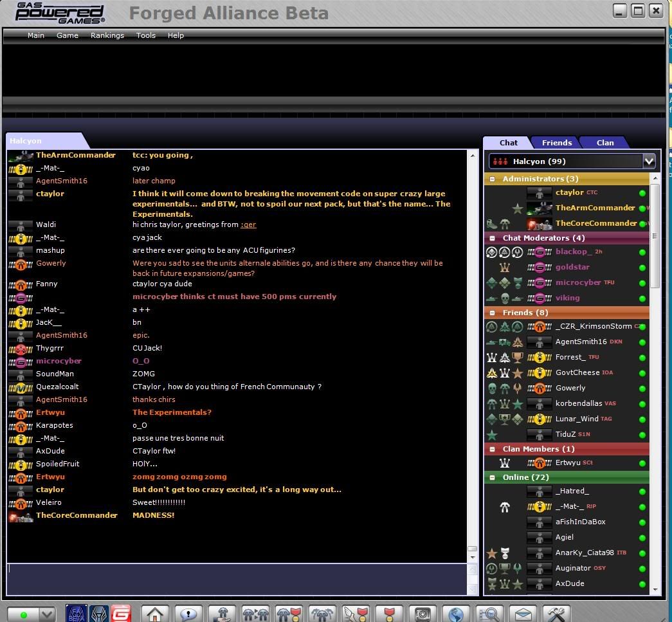This screenshot has height=622, width=672.
Task: Click the globe icon in bottom toolbar
Action: click(x=456, y=614)
